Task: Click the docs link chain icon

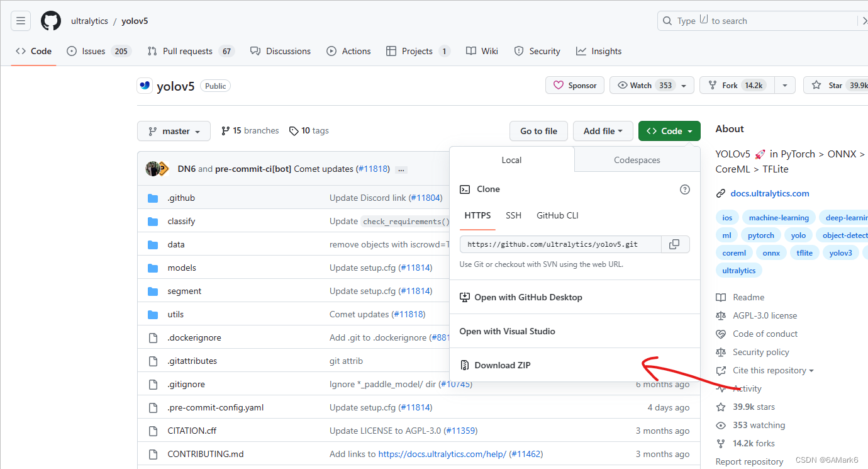Action: coord(721,193)
